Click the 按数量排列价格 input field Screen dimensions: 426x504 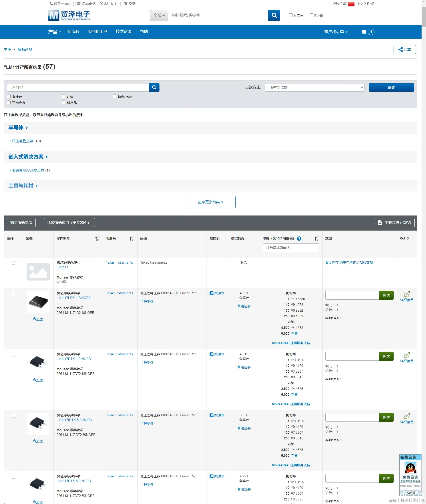coord(291,248)
